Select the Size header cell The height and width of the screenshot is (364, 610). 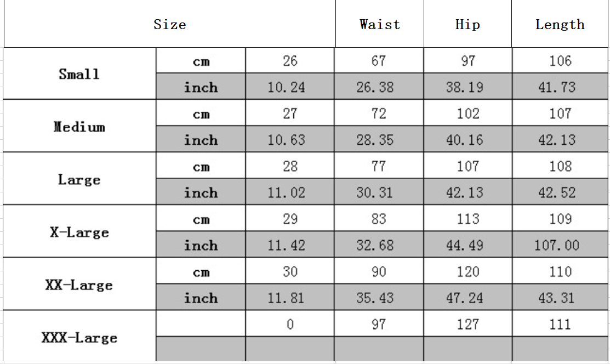169,24
